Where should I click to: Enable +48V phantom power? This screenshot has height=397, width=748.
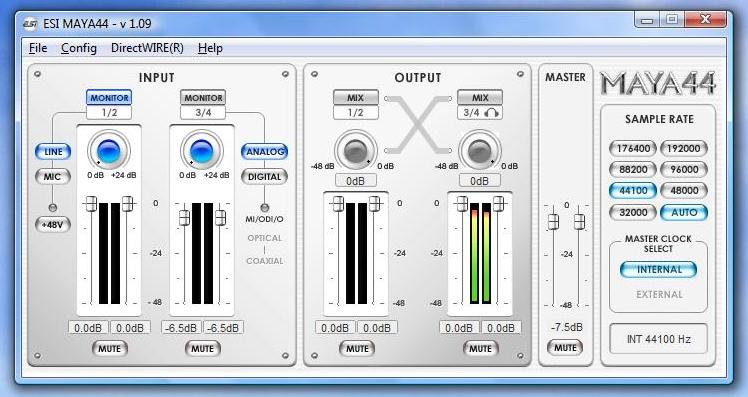pos(53,224)
